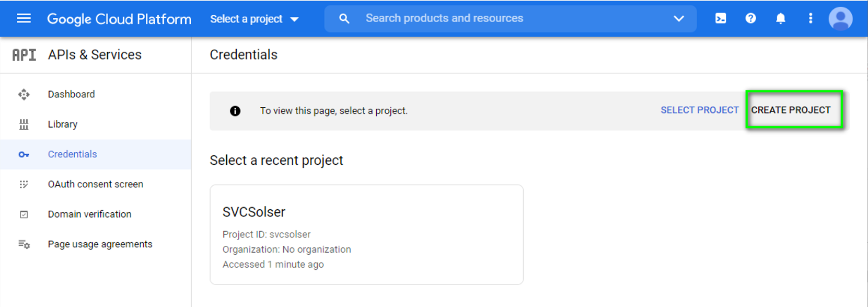Open Library in sidebar
The width and height of the screenshot is (868, 307).
[x=63, y=124]
